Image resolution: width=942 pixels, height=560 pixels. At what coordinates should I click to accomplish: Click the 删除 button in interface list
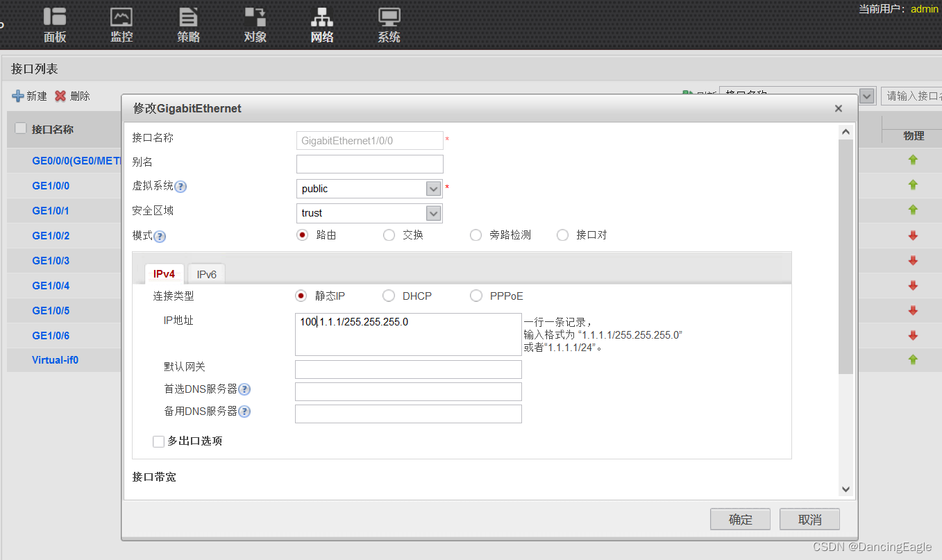point(73,96)
